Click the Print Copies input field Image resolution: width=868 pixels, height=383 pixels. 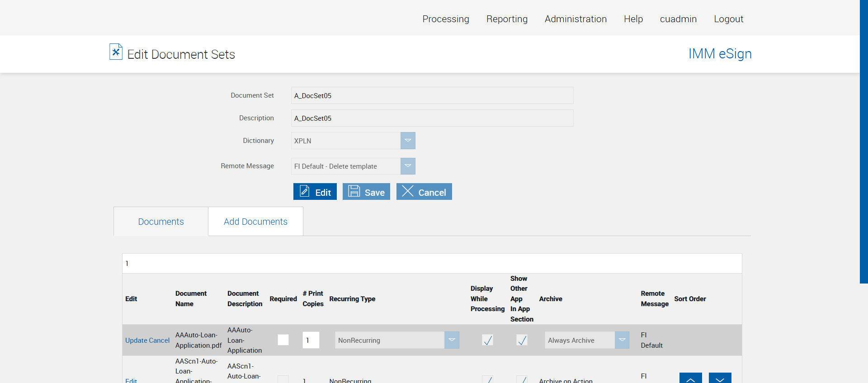click(311, 340)
